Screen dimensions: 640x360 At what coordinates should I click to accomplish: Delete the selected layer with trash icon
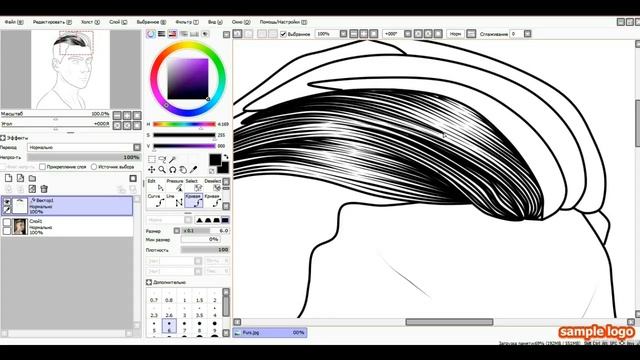(x=44, y=189)
